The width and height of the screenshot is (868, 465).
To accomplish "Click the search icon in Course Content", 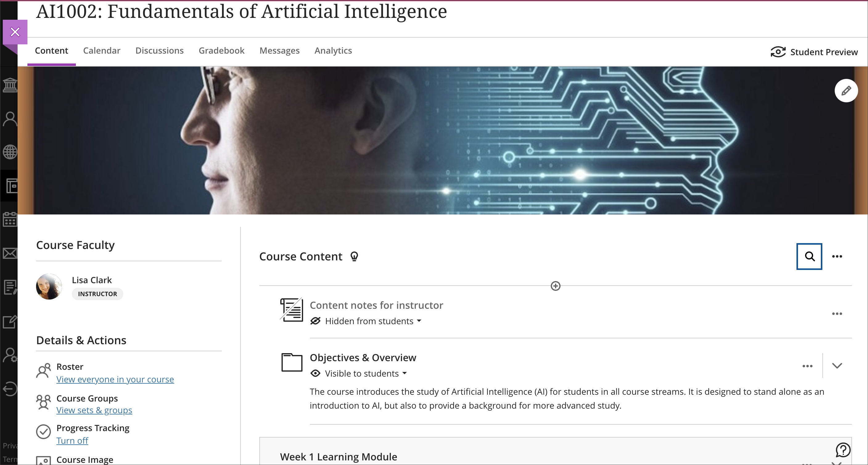I will click(x=809, y=256).
